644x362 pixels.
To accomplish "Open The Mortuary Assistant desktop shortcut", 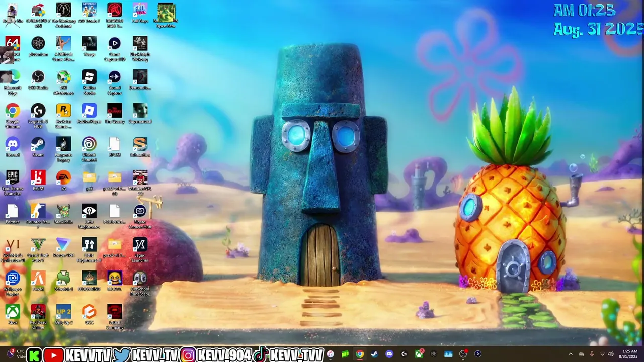I will (x=63, y=15).
